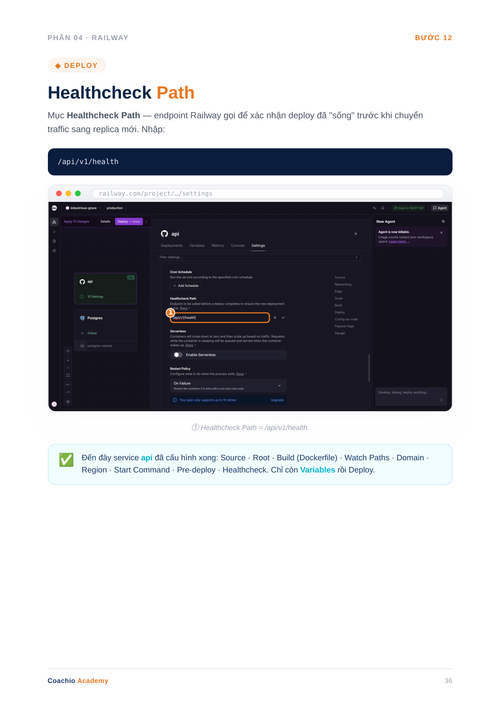Screen dimensions: 500x708
Task: Click the Upgrade link
Action: point(277,400)
